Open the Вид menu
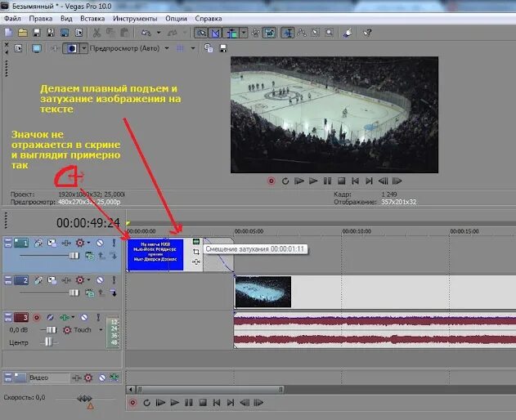The height and width of the screenshot is (420, 516). [66, 19]
